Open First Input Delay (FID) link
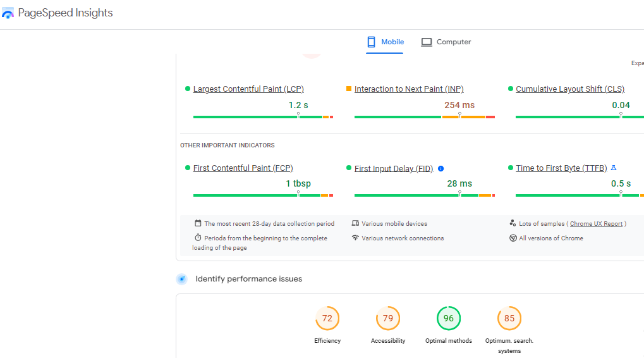 click(x=394, y=168)
